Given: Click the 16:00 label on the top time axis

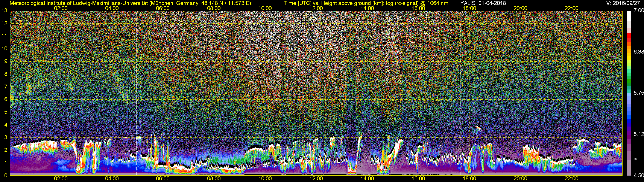Looking at the screenshot, I should coord(418,8).
